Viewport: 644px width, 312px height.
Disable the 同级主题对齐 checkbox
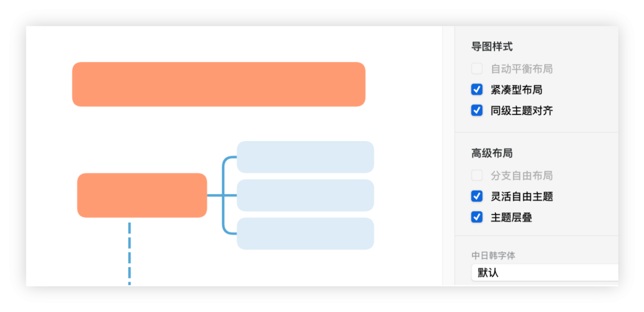(x=476, y=110)
